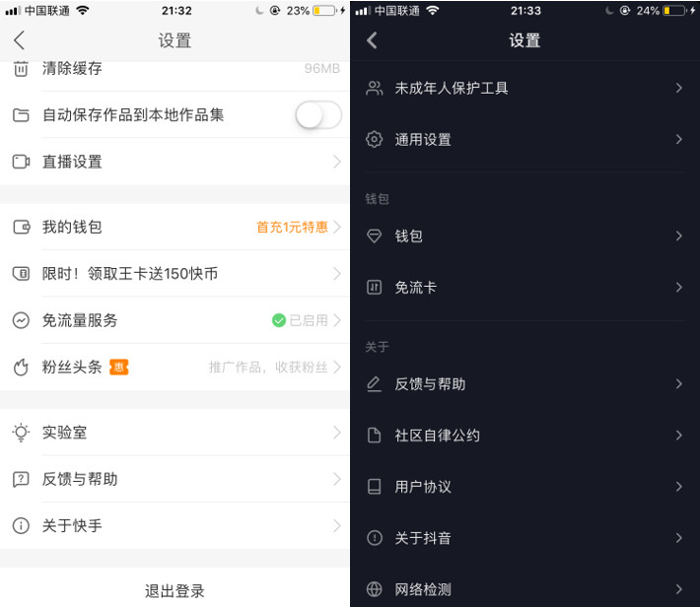The height and width of the screenshot is (607, 700).
Task: Expand 未成年人保护工具 chevron
Action: click(x=678, y=88)
